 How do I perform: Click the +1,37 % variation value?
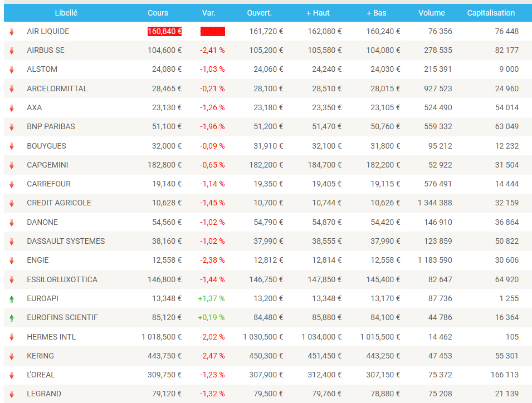coord(211,298)
